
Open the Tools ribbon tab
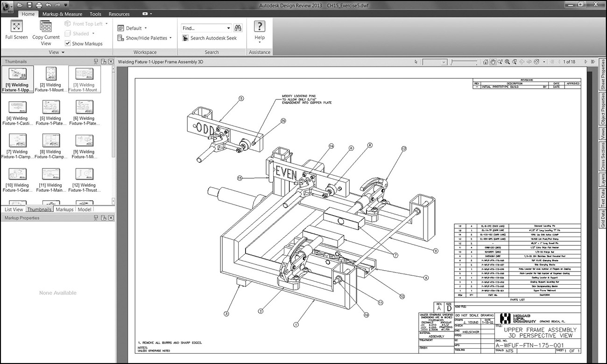95,14
